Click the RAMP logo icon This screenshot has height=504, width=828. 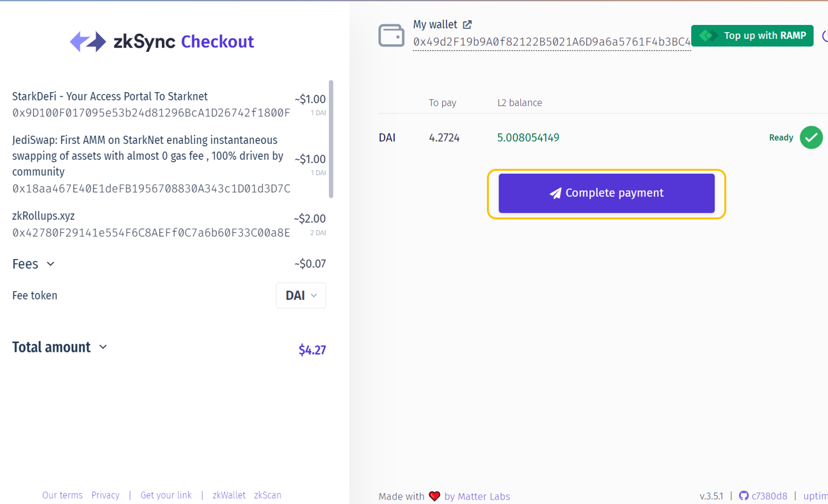[708, 36]
